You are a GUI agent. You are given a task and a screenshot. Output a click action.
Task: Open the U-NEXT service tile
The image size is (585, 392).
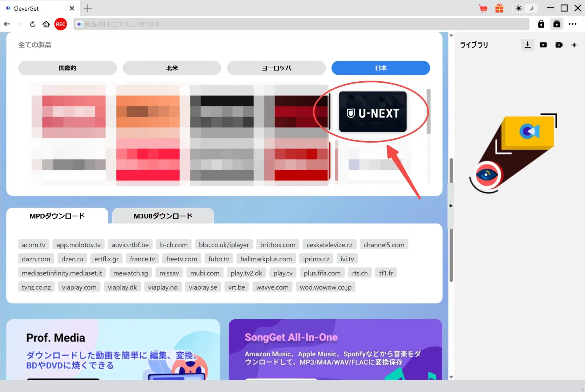373,111
